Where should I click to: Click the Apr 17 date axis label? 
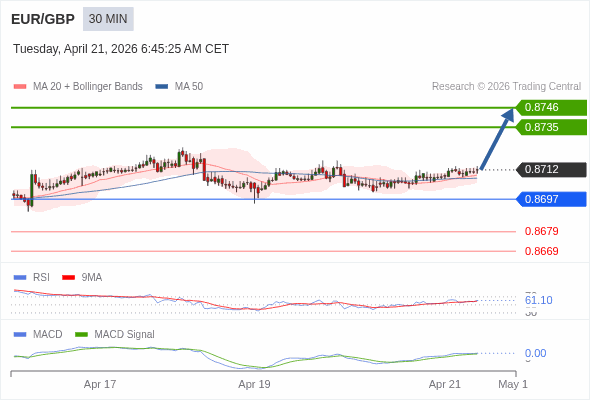100,384
